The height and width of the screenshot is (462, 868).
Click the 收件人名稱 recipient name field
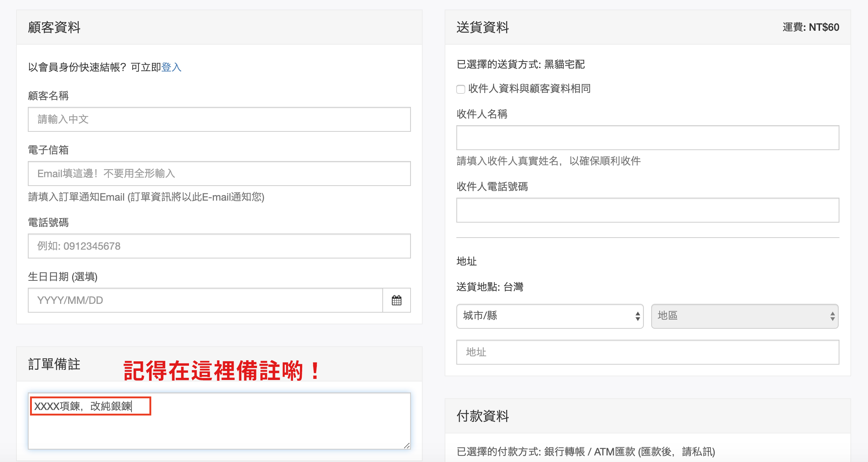click(647, 138)
